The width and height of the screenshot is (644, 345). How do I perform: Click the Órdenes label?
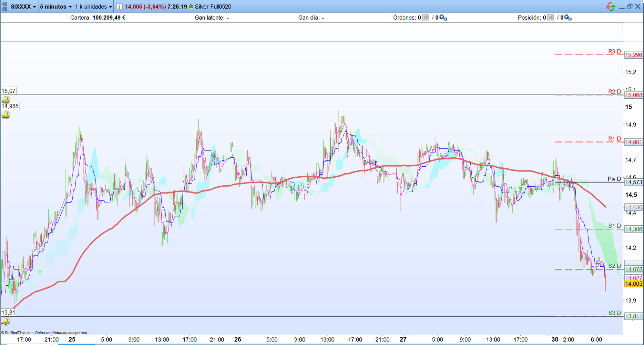[x=405, y=18]
